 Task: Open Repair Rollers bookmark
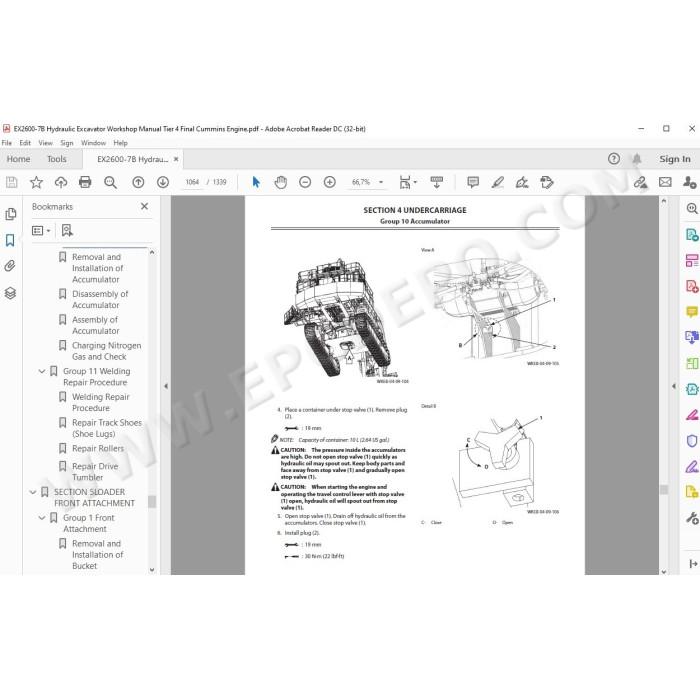pos(98,448)
